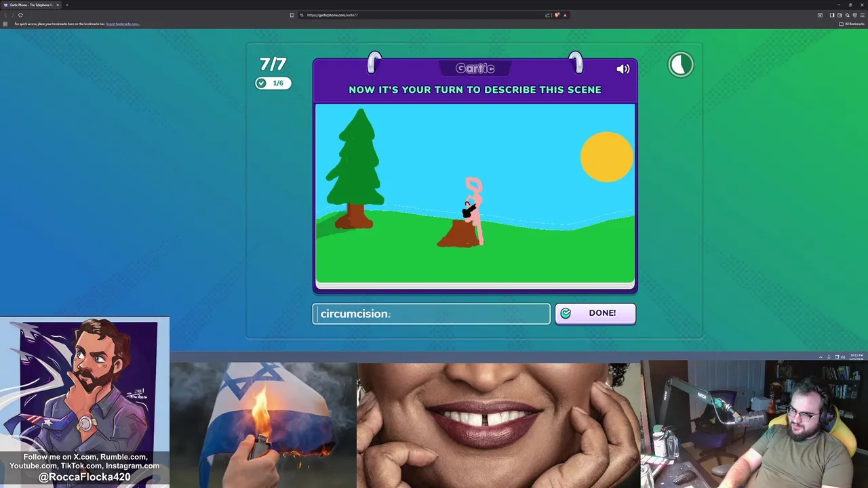Open the taskbar clock and date
868x488 pixels.
(x=856, y=357)
